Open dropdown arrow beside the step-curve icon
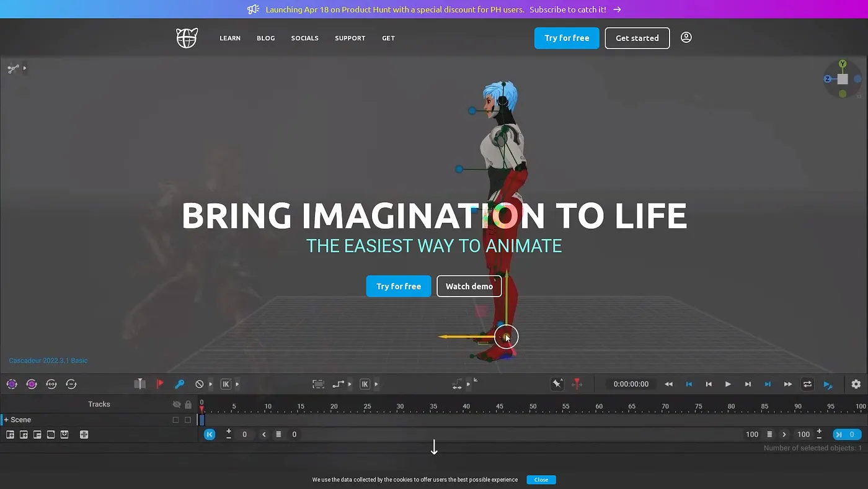This screenshot has height=489, width=868. coord(350,384)
